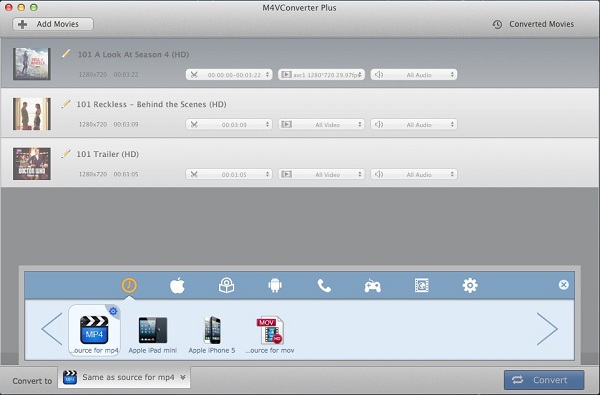600x395 pixels.
Task: Open clip dropdown 00:03:09 for Reckless
Action: (229, 124)
